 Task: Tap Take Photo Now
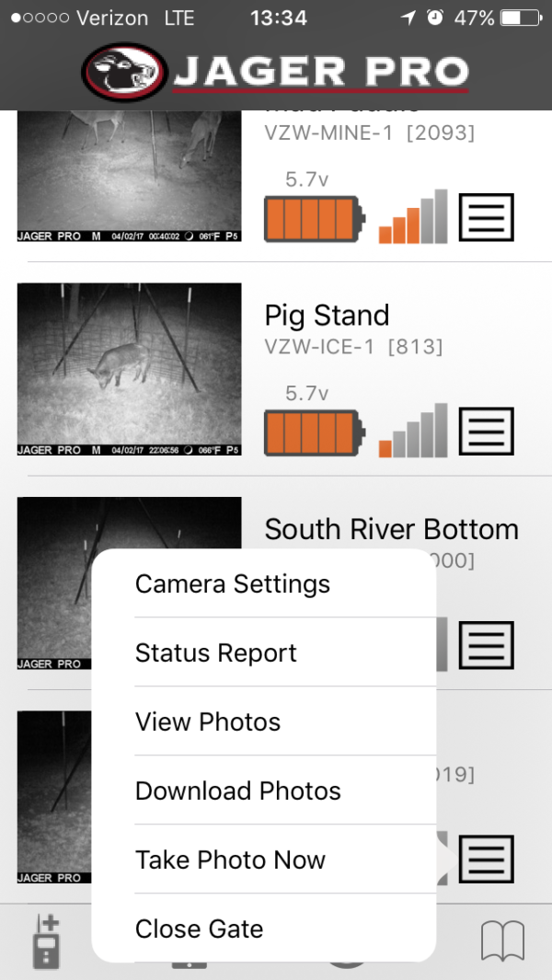(x=230, y=860)
